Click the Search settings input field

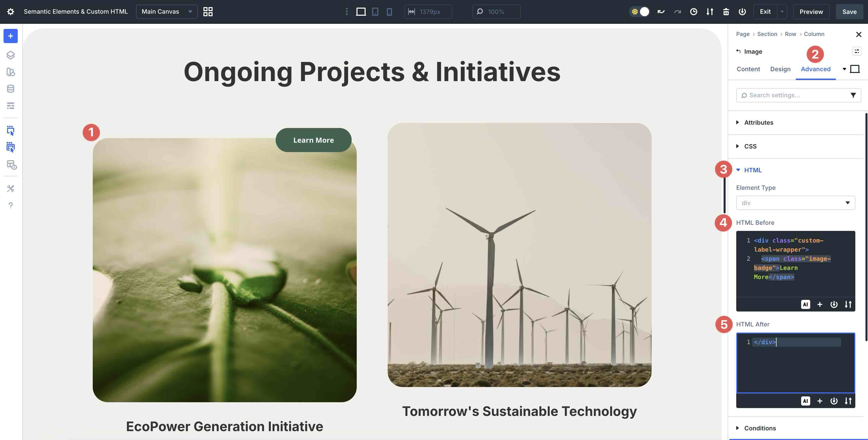point(792,95)
